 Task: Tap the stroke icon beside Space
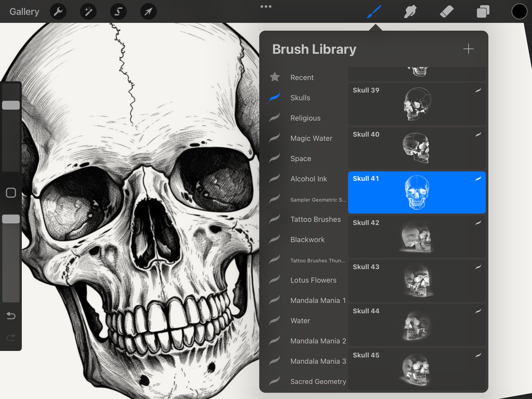tap(275, 158)
